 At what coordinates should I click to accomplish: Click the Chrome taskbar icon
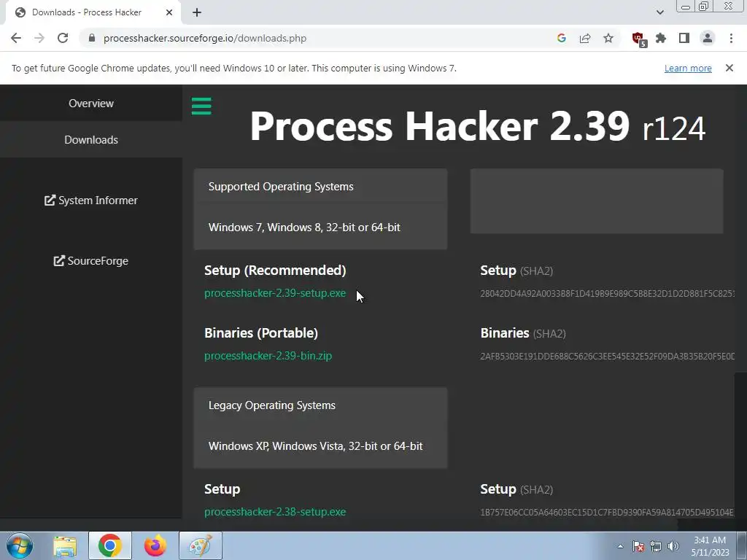point(109,545)
